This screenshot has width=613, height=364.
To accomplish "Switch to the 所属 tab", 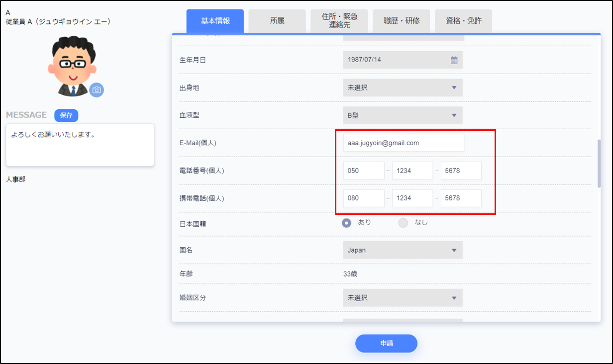I will coord(277,21).
